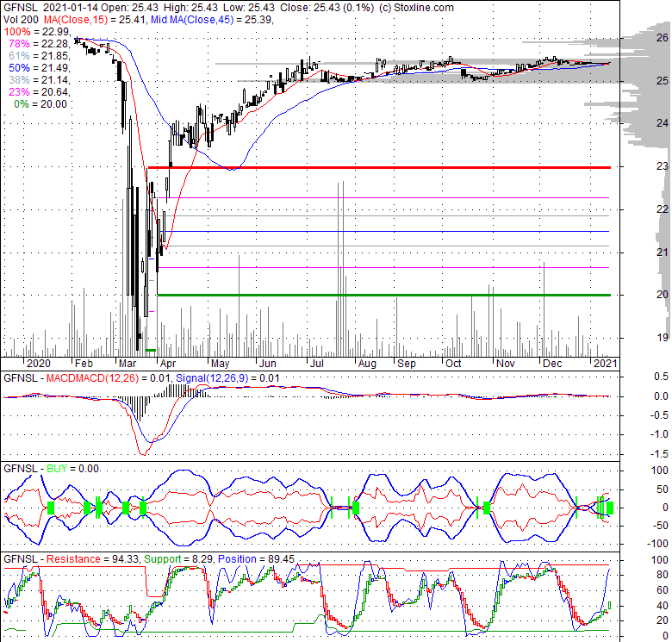672x642 pixels.
Task: Click the blue 50% retracement line
Action: 384,232
